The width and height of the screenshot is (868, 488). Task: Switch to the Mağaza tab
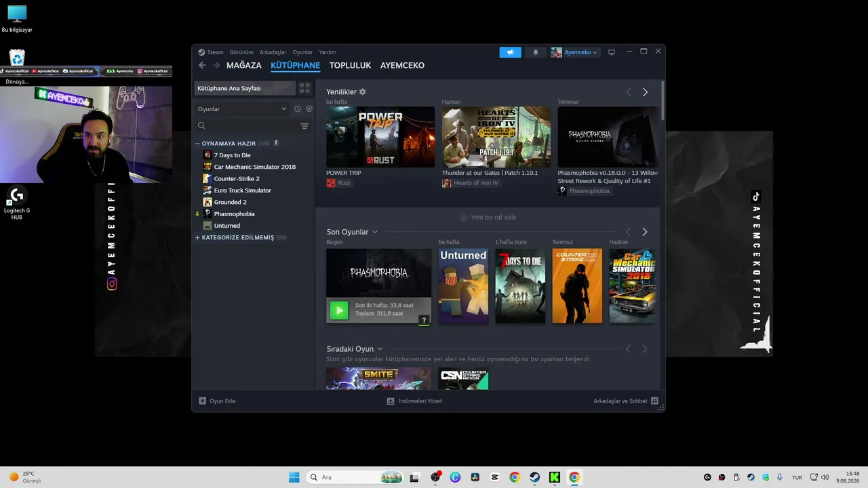[x=244, y=66]
